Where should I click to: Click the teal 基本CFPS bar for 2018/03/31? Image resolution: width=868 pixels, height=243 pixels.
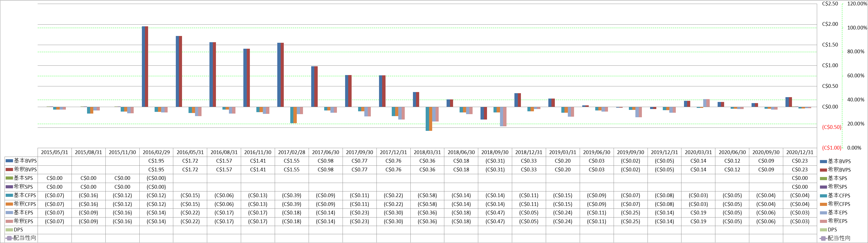[427, 119]
